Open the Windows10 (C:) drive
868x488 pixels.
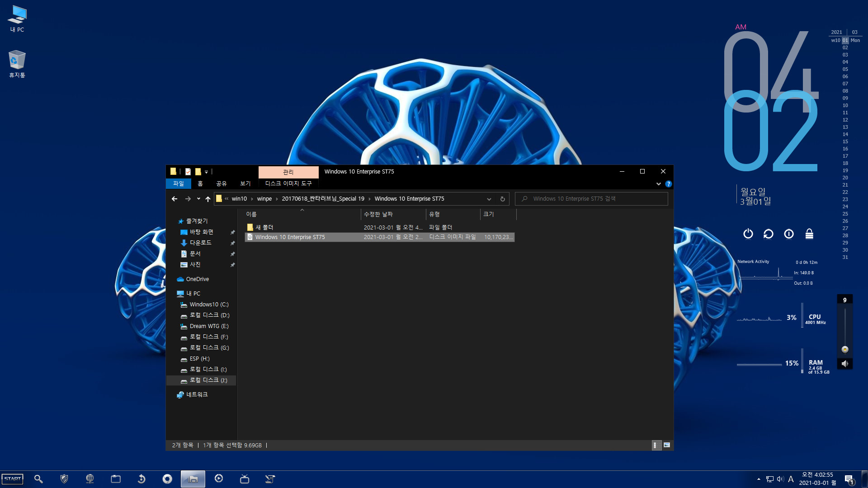(209, 305)
